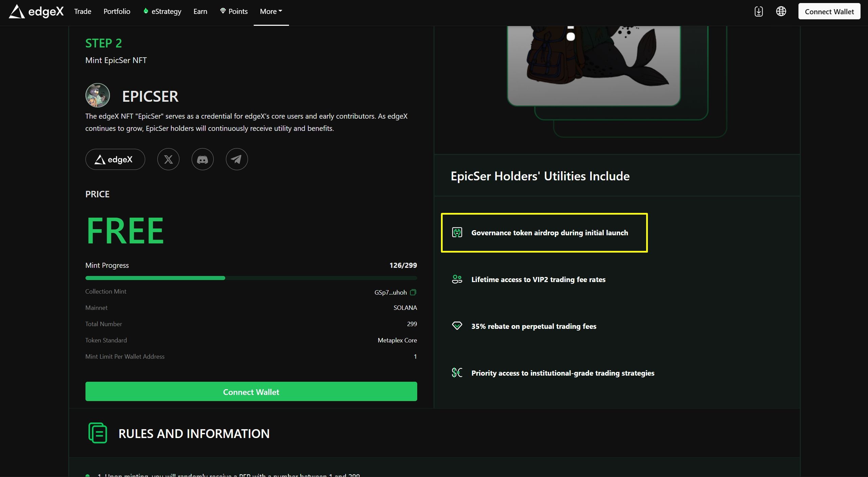Open the Points nav item
Image resolution: width=868 pixels, height=477 pixels.
click(x=234, y=12)
